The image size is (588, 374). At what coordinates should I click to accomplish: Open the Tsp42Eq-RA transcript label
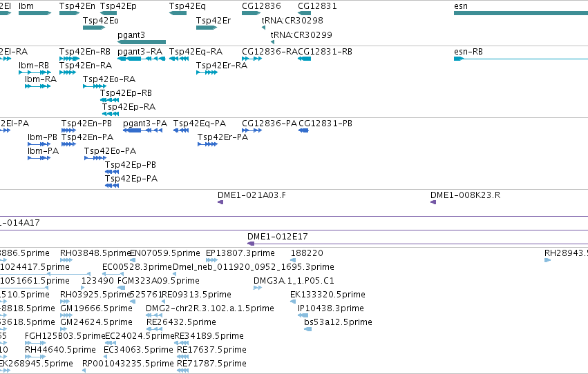[x=196, y=51]
